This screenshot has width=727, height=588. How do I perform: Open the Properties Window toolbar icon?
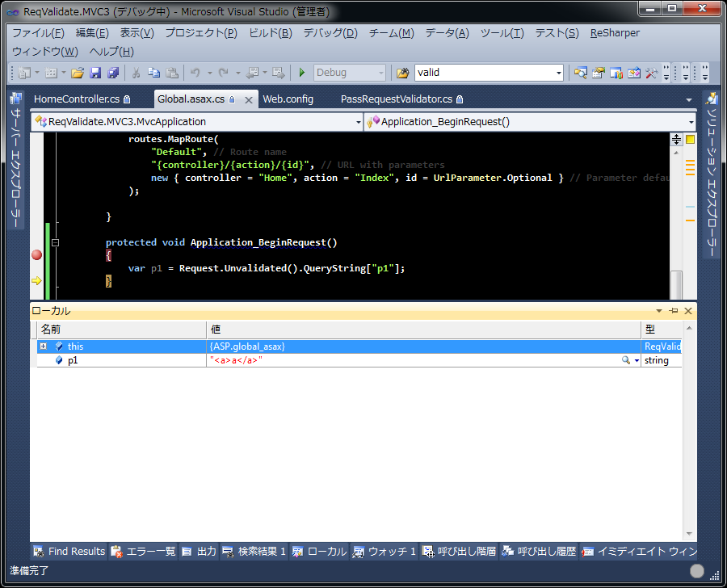tap(598, 73)
